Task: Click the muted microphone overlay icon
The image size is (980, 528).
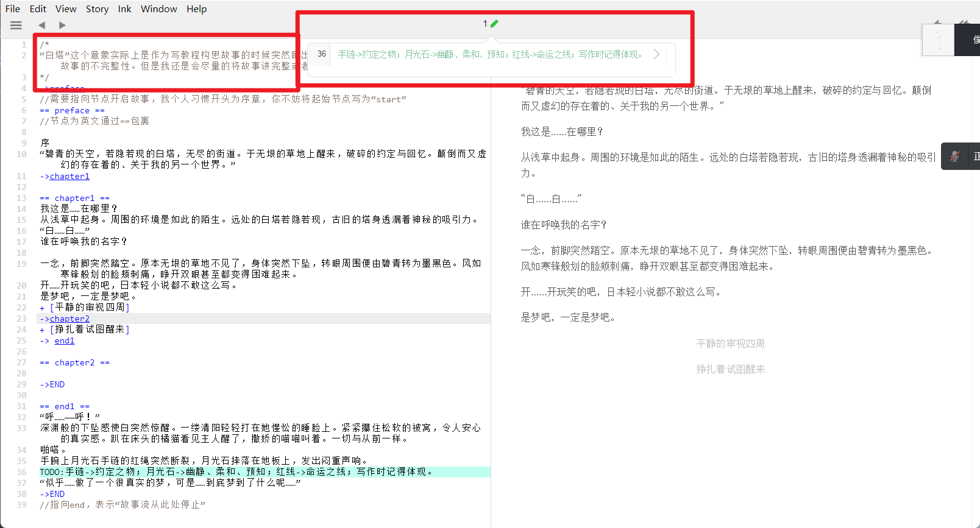Action: click(x=954, y=157)
